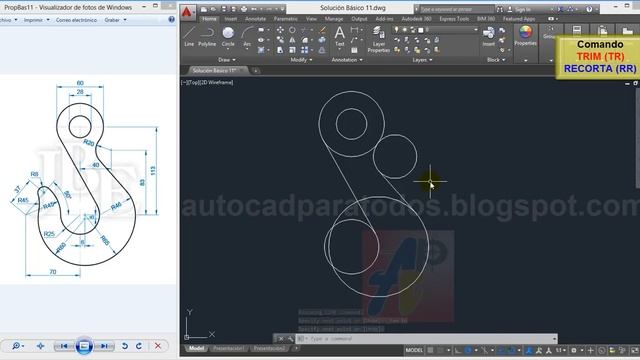Open Layer Properties manager
640x360 pixels.
click(x=378, y=39)
